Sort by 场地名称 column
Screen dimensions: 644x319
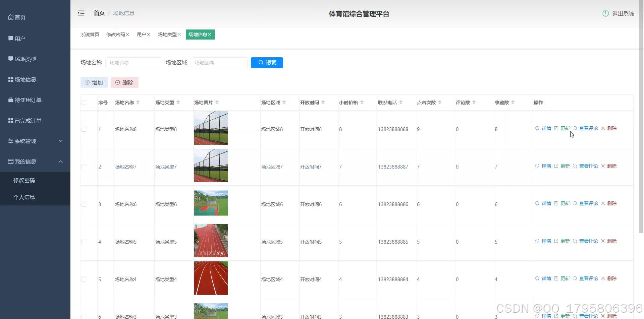138,103
